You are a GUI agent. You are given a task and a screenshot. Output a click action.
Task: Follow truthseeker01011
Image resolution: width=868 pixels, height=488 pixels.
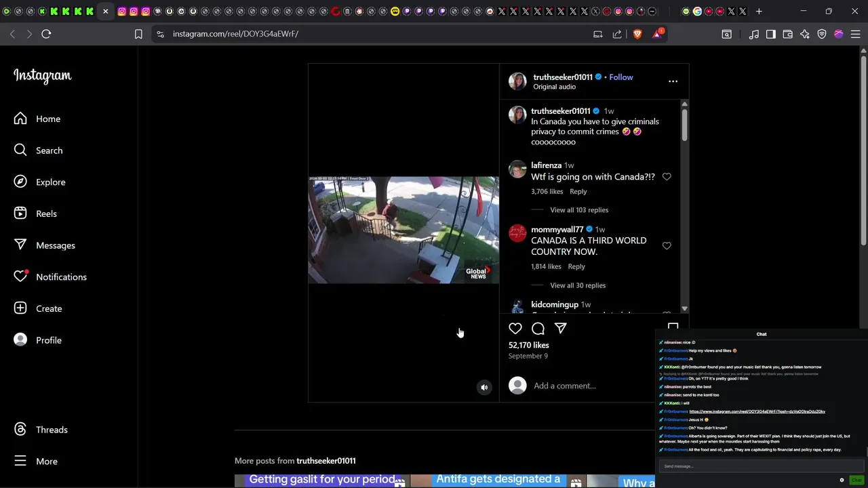click(620, 77)
